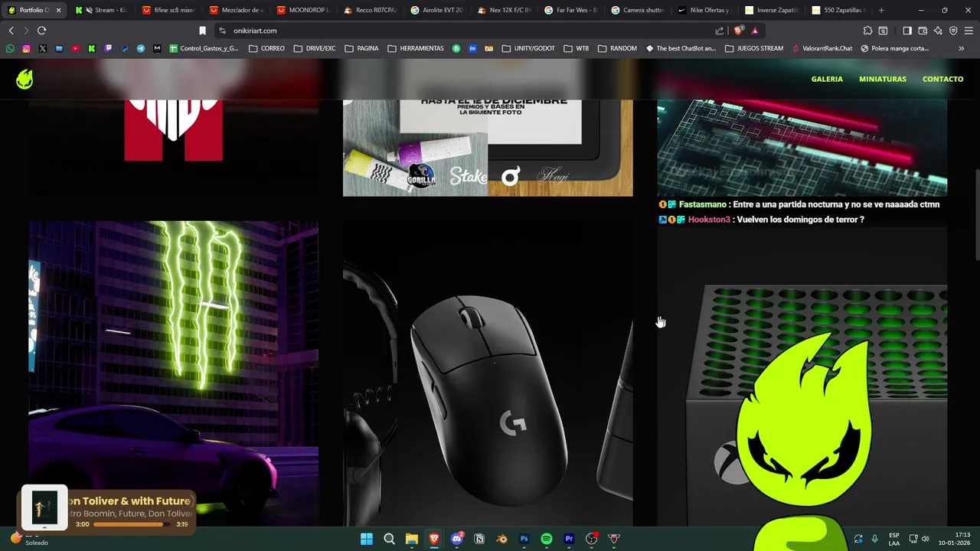This screenshot has height=551, width=980.
Task: Toggle the browser sidebar panel
Action: pyautogui.click(x=907, y=31)
